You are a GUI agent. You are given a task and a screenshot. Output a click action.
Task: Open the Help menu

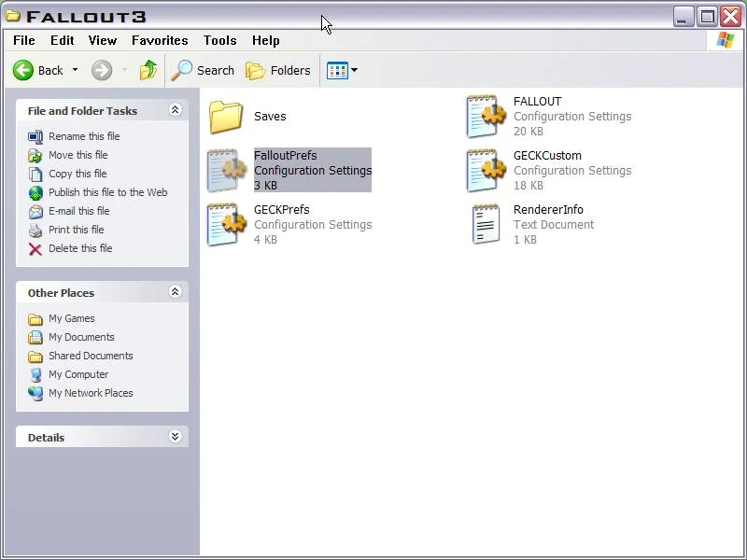click(x=266, y=40)
